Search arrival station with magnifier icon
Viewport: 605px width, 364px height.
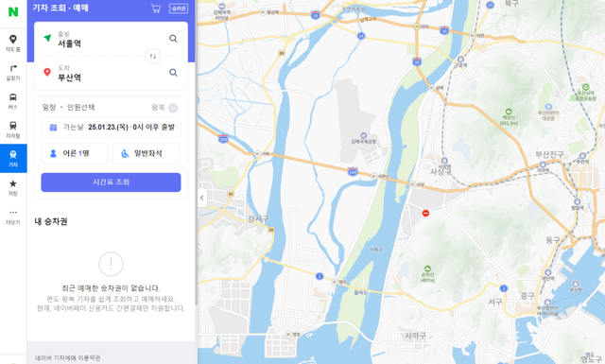pos(173,73)
